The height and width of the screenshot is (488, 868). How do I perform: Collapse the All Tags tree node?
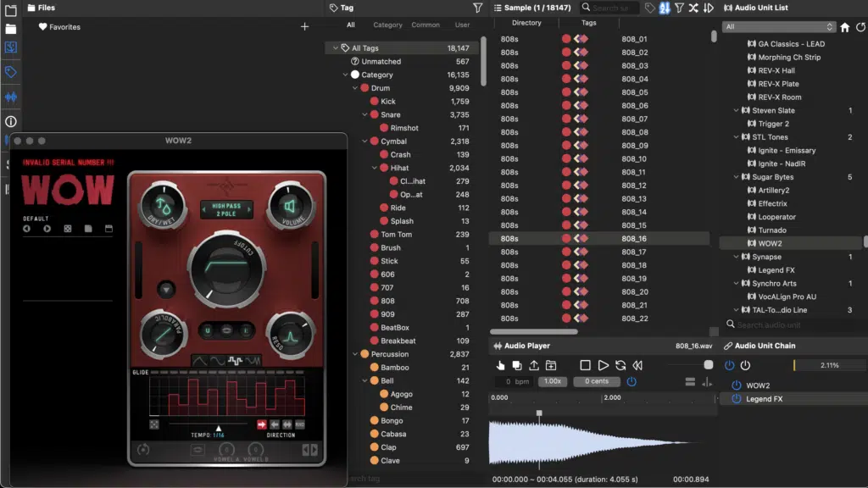(336, 48)
